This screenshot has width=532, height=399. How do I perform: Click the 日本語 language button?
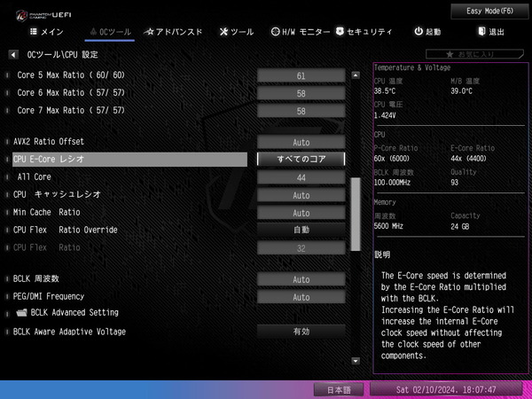(x=340, y=389)
